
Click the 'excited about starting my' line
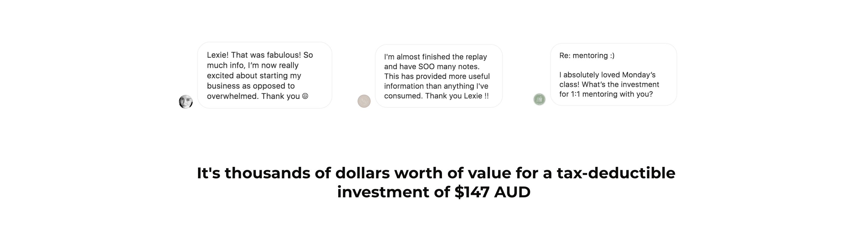tap(254, 75)
